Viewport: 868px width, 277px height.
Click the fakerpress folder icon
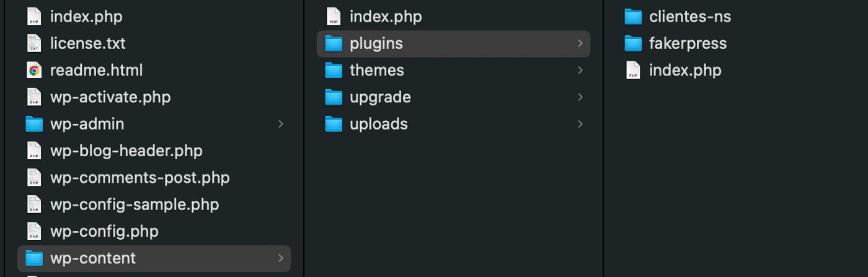[633, 43]
